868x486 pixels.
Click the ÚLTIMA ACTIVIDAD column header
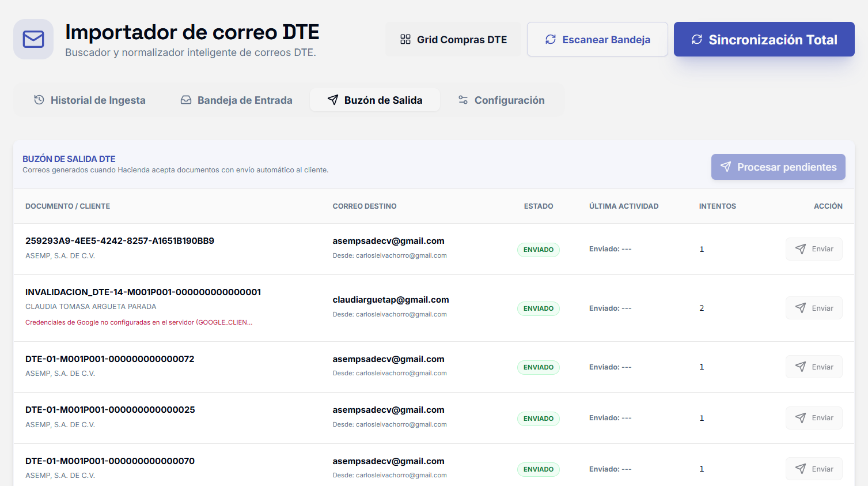pos(624,206)
